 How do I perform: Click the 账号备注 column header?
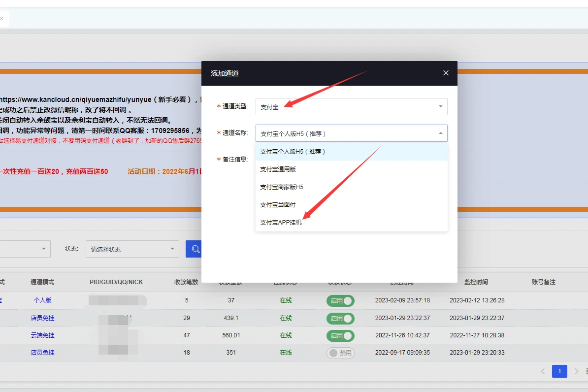(x=543, y=282)
